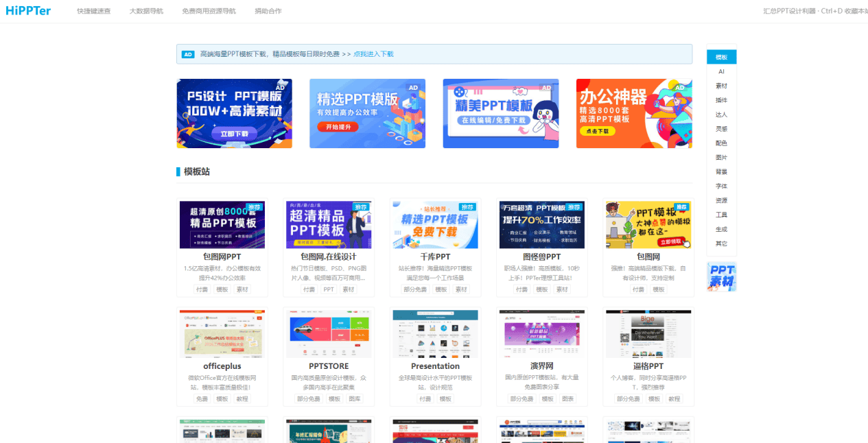Click PPT tag under 包图网.在线设计
This screenshot has width=868, height=443.
click(x=329, y=289)
